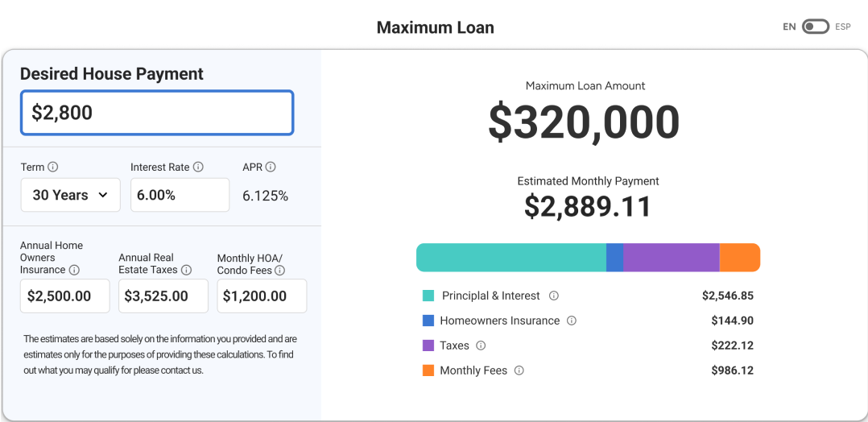Toggle language switch between EN and ESP
Screen dimensions: 868x422
816,27
